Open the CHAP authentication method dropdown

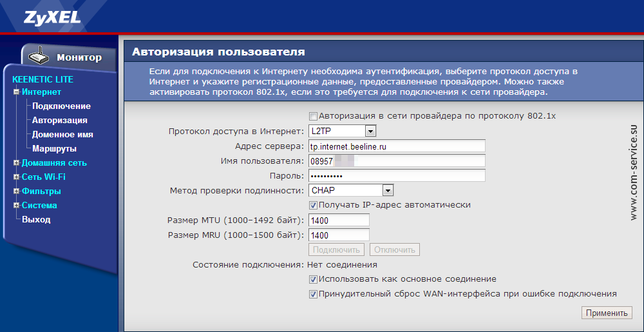pyautogui.click(x=387, y=190)
